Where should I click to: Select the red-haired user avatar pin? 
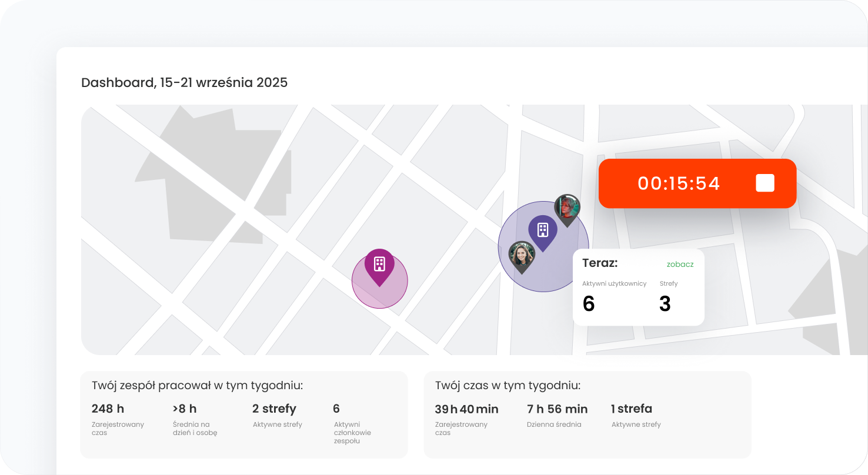pyautogui.click(x=567, y=208)
